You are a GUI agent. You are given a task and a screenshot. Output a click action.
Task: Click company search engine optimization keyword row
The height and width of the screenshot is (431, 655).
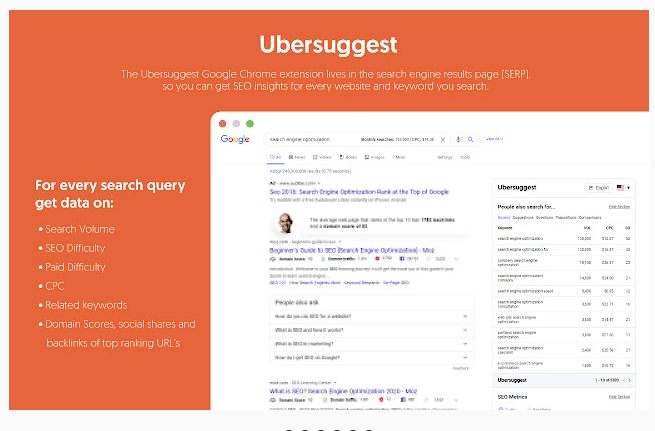pos(564,263)
